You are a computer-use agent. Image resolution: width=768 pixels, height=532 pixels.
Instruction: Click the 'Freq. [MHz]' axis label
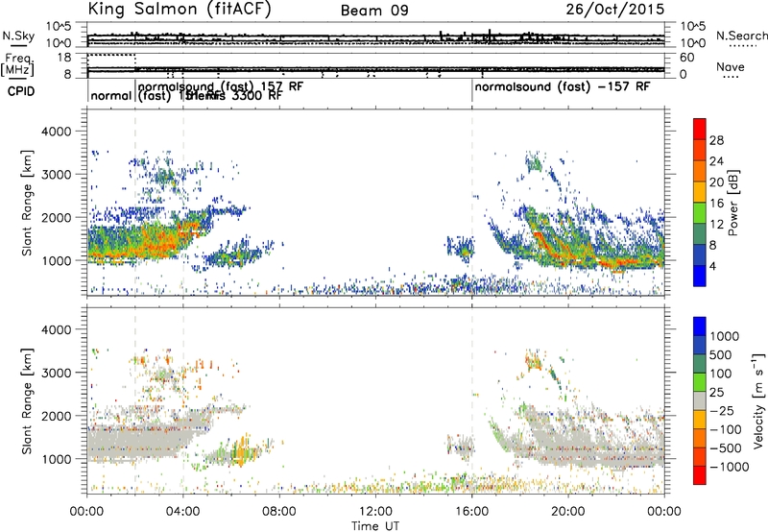pos(18,64)
